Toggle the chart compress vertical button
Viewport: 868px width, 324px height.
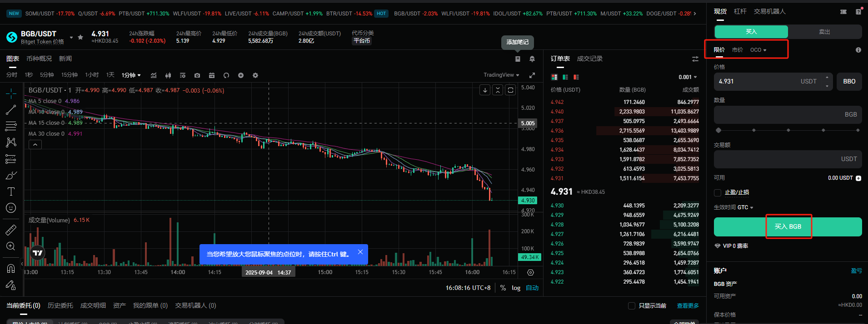[498, 90]
